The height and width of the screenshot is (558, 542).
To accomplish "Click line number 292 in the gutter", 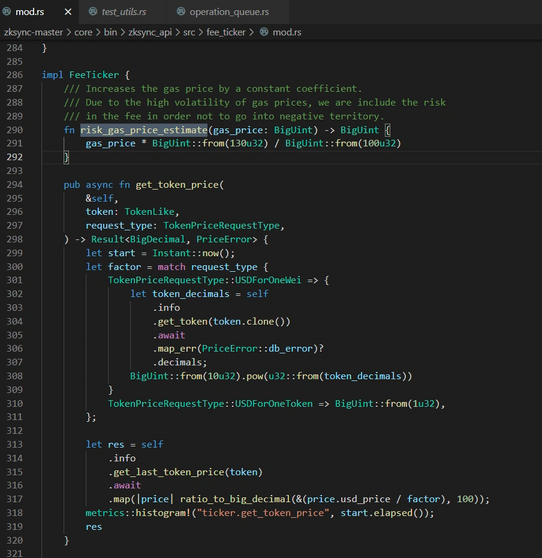I will pyautogui.click(x=15, y=157).
